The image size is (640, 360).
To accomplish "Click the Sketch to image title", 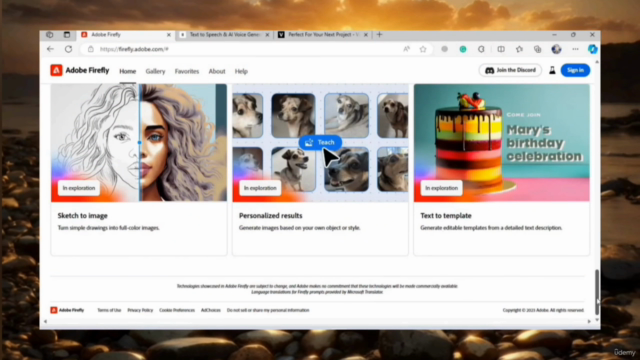I will (82, 216).
